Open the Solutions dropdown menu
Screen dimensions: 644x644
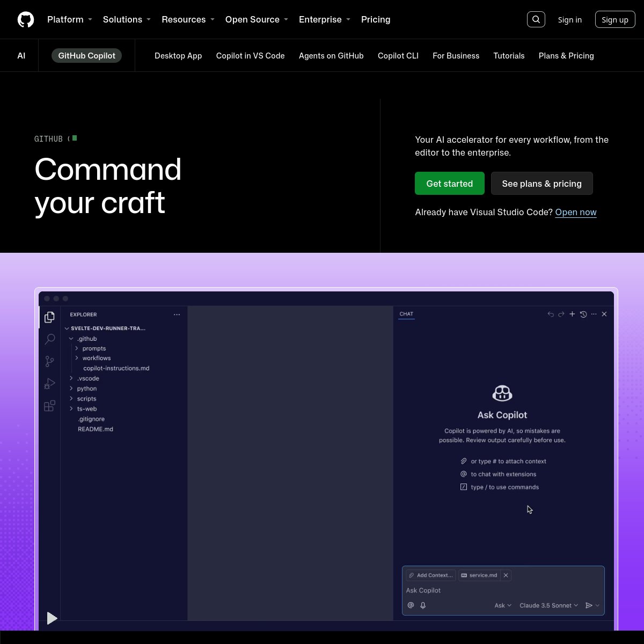127,19
